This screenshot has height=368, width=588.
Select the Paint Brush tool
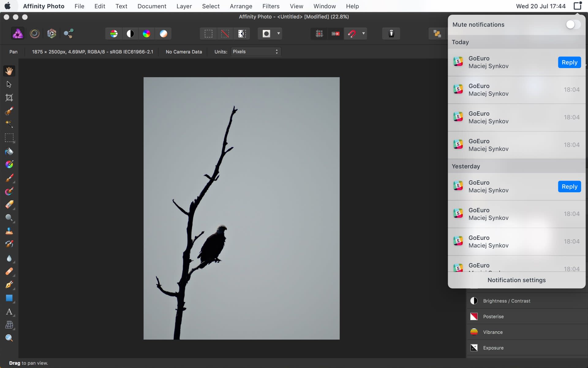[x=9, y=178]
